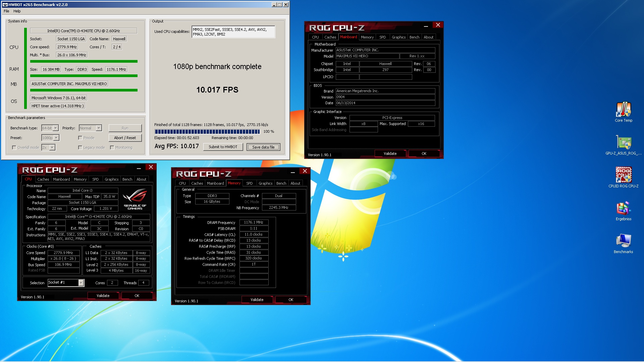Click the benchmark progress bar

(x=207, y=132)
